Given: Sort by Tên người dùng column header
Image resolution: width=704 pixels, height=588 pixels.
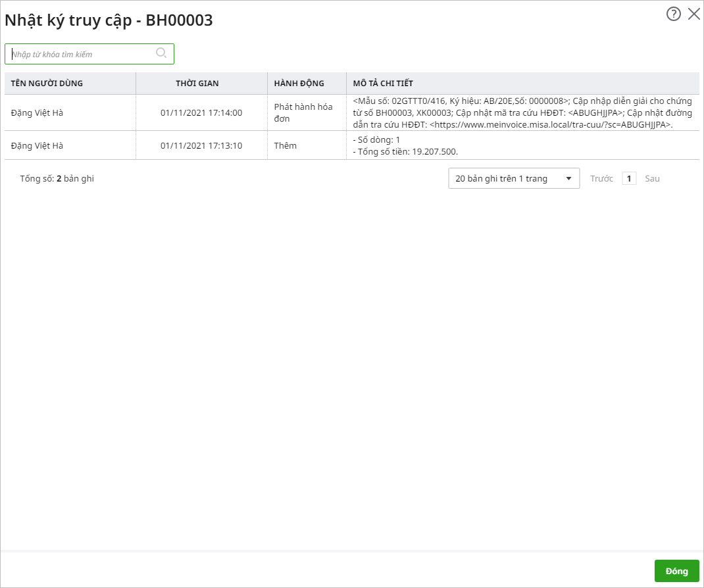Looking at the screenshot, I should 47,84.
